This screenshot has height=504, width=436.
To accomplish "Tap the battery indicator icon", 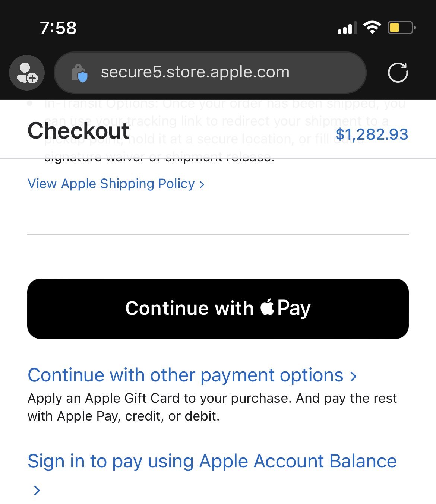I will pyautogui.click(x=401, y=28).
